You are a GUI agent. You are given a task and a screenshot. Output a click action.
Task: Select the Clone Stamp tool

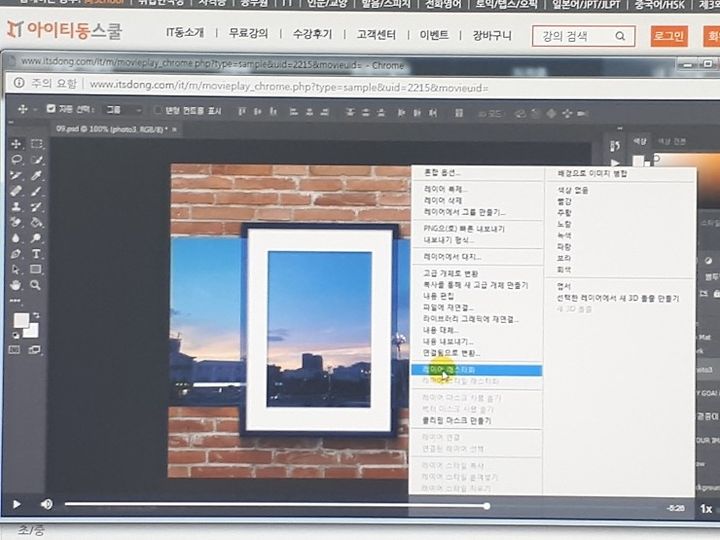pos(16,206)
